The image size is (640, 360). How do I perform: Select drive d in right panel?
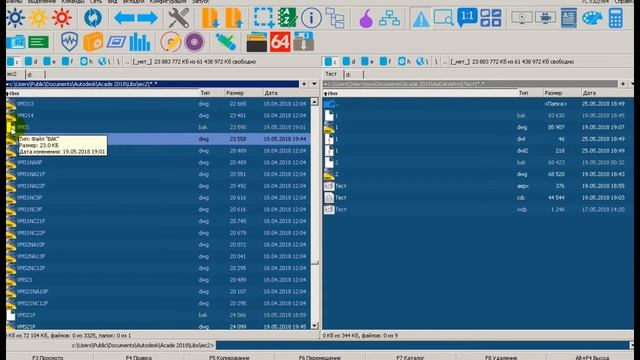tap(349, 62)
